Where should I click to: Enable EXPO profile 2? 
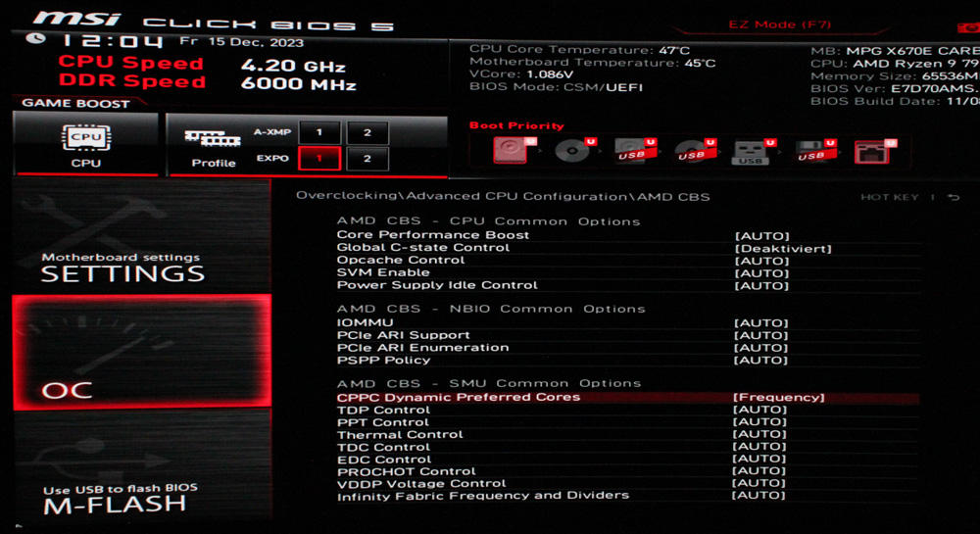coord(367,159)
